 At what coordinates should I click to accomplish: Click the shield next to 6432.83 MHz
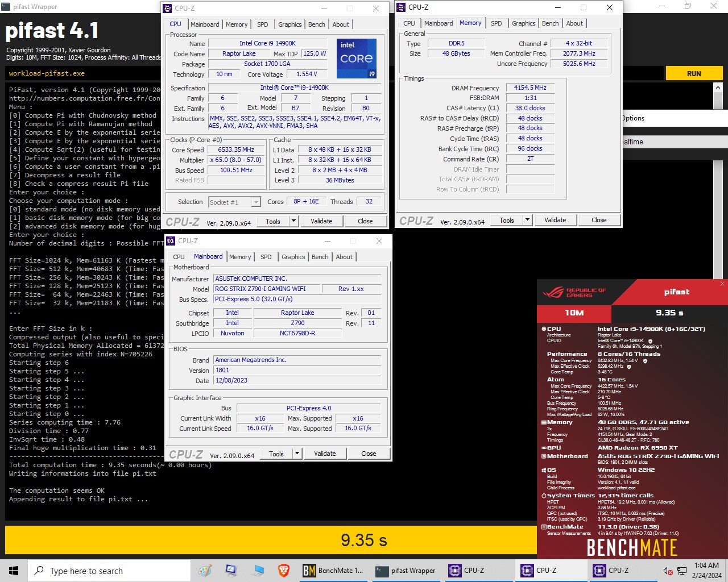click(x=645, y=361)
